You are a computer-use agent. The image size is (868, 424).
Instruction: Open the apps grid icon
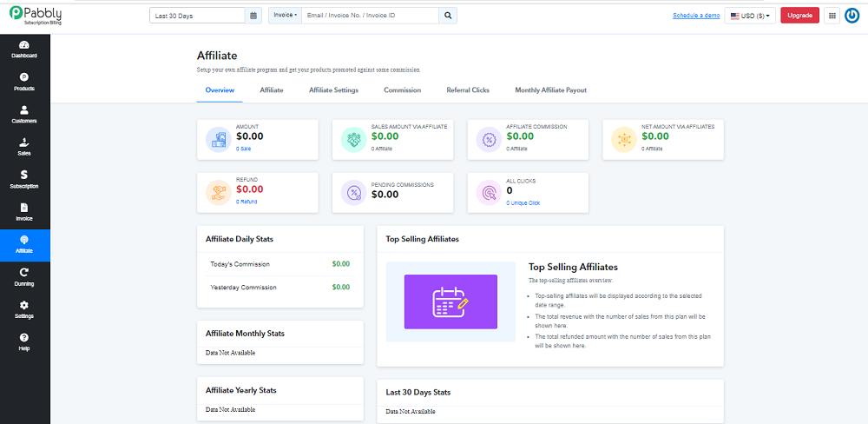click(x=832, y=16)
